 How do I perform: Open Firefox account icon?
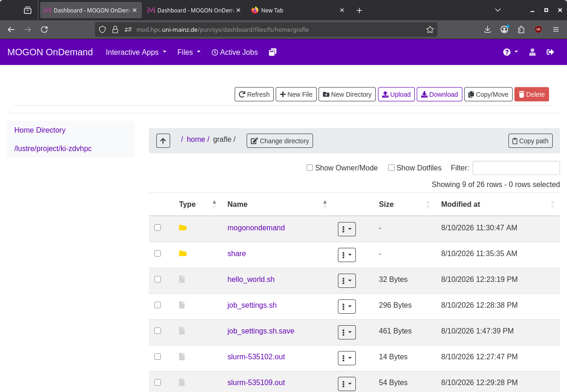click(x=504, y=29)
